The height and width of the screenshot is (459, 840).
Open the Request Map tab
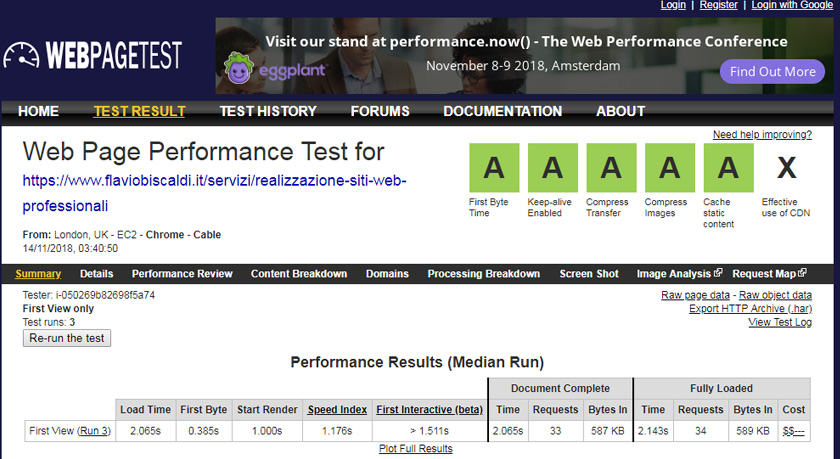pyautogui.click(x=764, y=274)
